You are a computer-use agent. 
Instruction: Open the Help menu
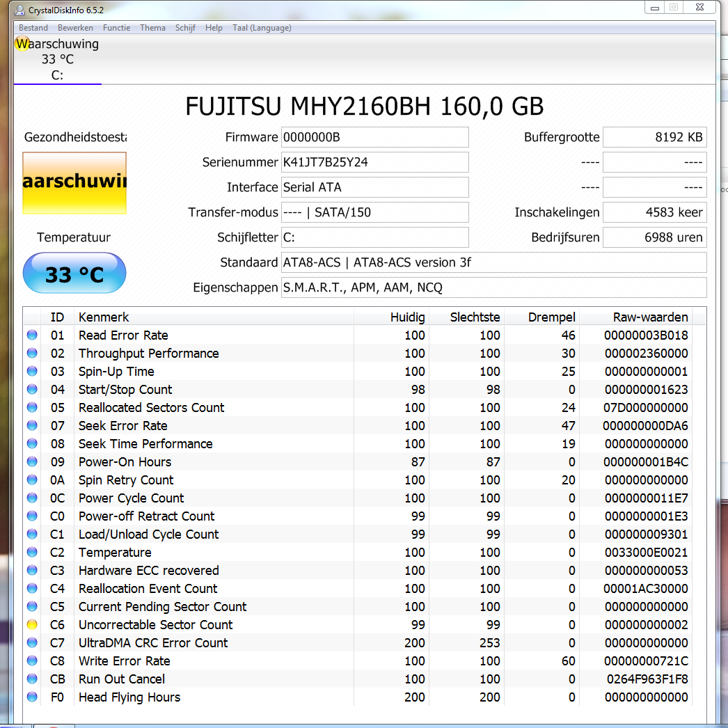[x=214, y=28]
